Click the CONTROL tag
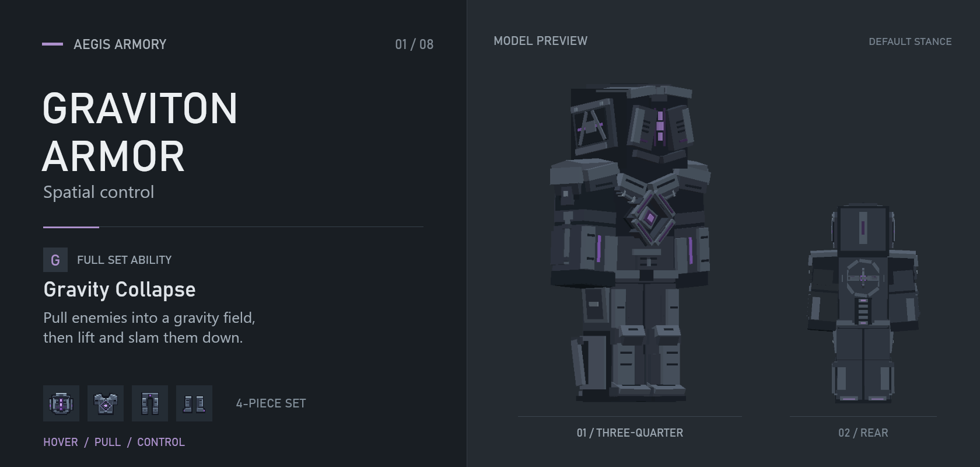This screenshot has width=980, height=467. point(161,442)
